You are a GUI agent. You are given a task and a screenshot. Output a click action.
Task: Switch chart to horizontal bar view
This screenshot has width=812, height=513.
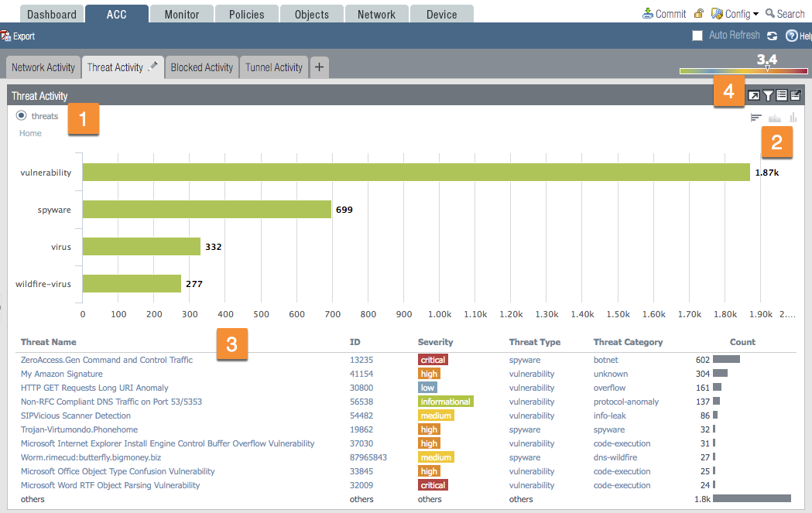[756, 118]
